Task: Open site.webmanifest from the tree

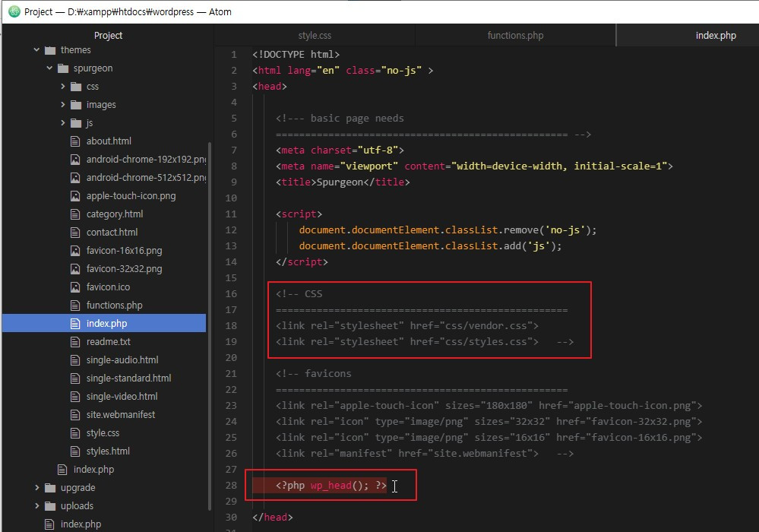Action: pos(121,414)
